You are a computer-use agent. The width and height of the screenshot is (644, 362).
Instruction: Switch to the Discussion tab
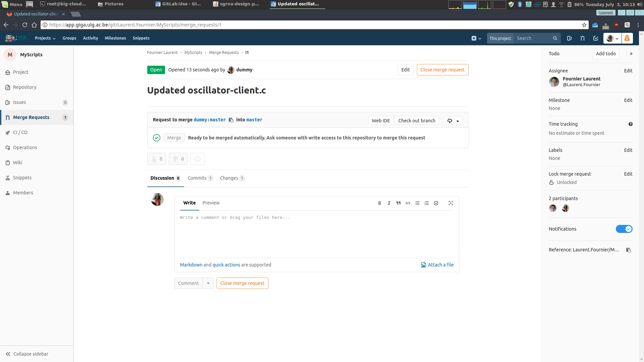165,178
